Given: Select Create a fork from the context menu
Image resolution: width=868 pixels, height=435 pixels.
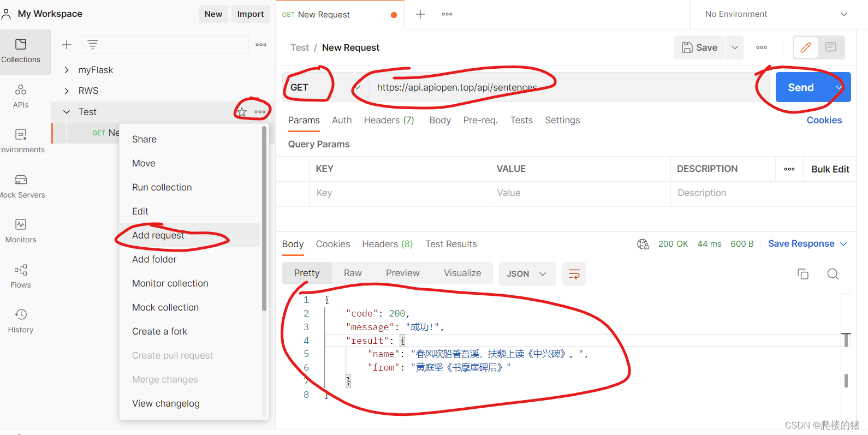Looking at the screenshot, I should click(160, 331).
